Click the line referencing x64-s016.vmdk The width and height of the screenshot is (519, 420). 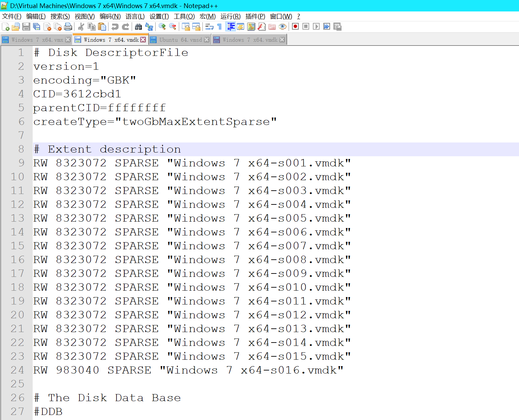(x=188, y=370)
